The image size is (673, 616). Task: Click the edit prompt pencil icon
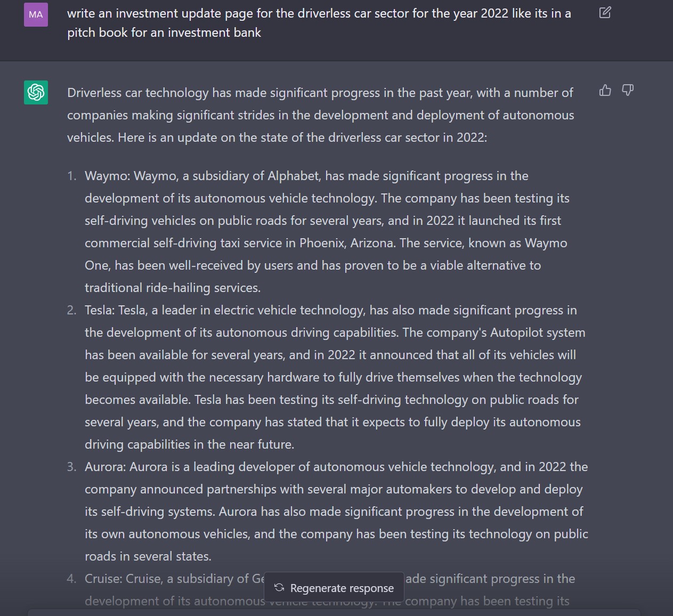[605, 13]
